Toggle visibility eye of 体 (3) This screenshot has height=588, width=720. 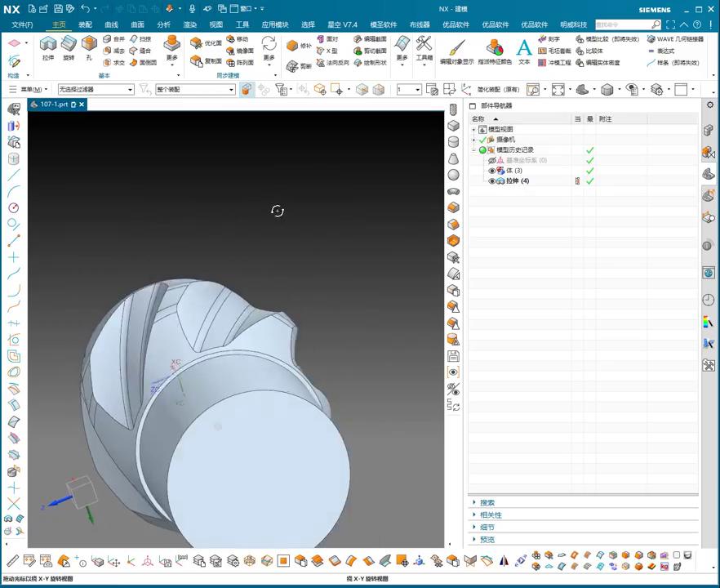491,171
